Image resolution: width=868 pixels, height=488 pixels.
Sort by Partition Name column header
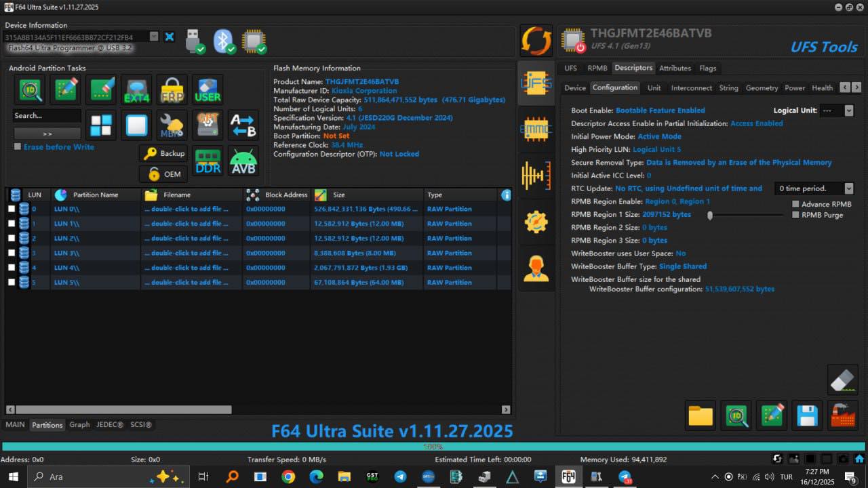click(x=96, y=195)
